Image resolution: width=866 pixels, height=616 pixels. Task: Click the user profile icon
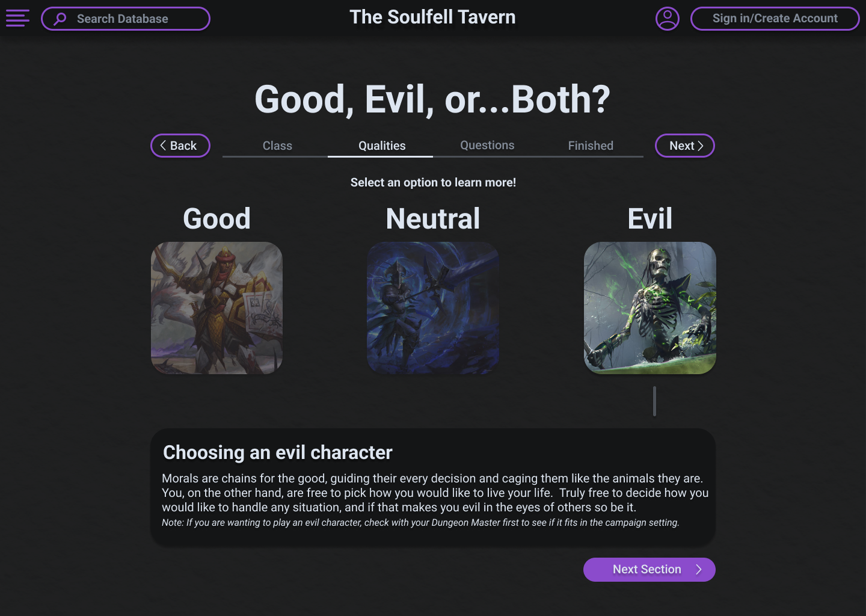pos(667,19)
